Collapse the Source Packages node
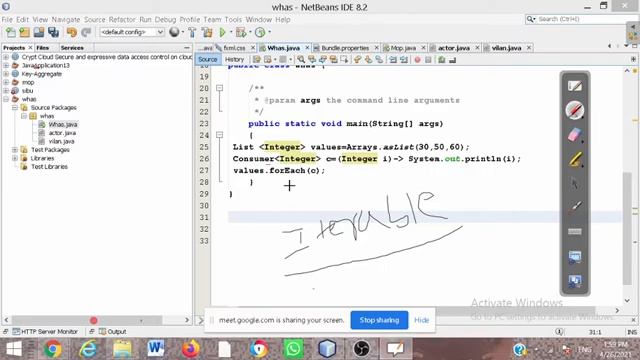Screen dimensions: 640x360 (x=15, y=108)
